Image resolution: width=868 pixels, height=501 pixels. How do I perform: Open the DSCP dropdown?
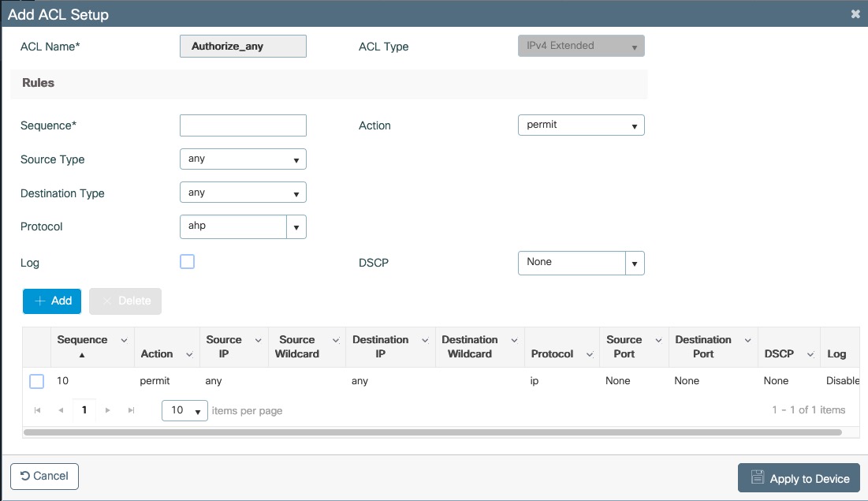[635, 263]
